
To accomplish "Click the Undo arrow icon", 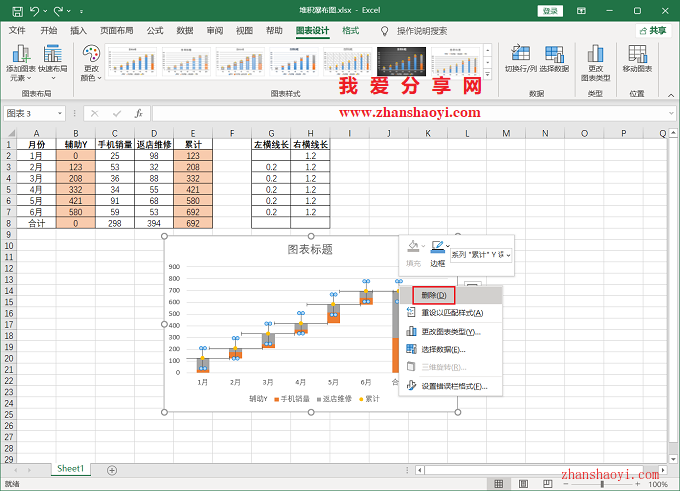I will [x=35, y=11].
